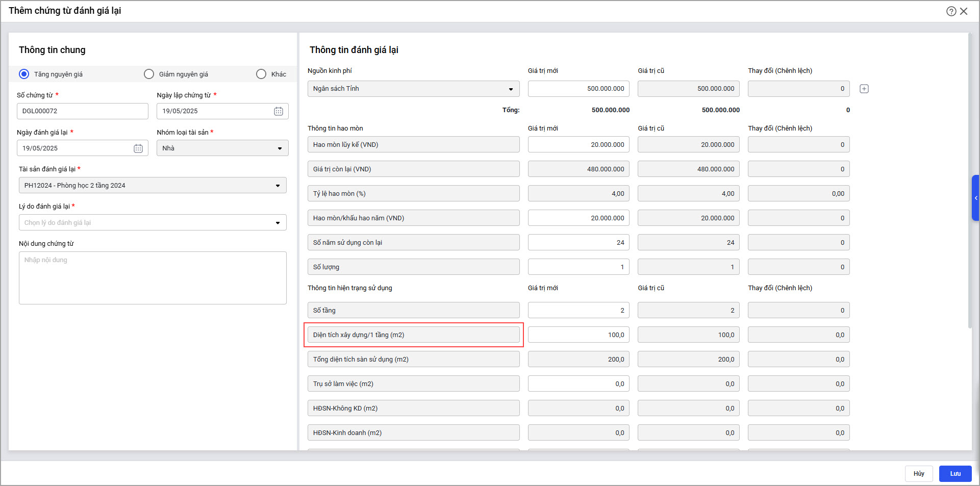The width and height of the screenshot is (980, 486).
Task: Edit the new Hao mòn lũy kế value
Action: point(579,145)
